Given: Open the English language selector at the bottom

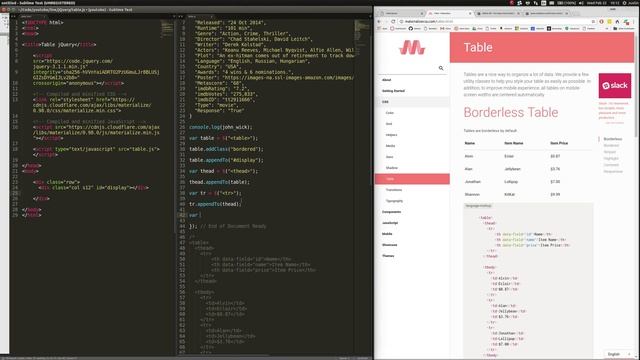Looking at the screenshot, I should (619, 354).
